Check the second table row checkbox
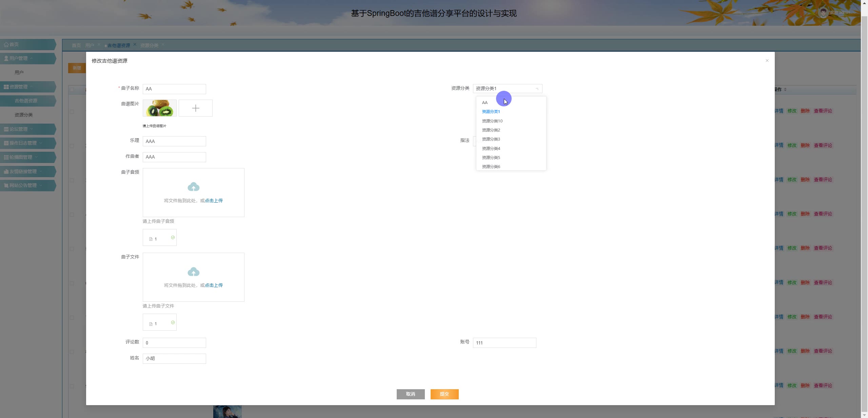The width and height of the screenshot is (868, 418). 72,146
